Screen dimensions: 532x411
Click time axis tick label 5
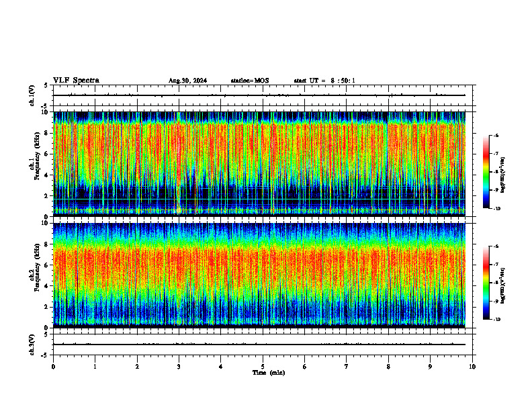pos(263,367)
